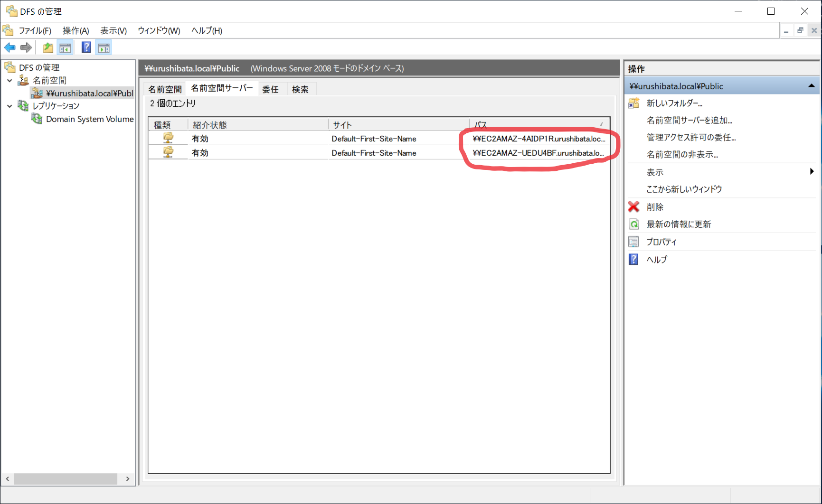The image size is (822, 504).
Task: Switch to the 検索 tab
Action: pos(300,89)
